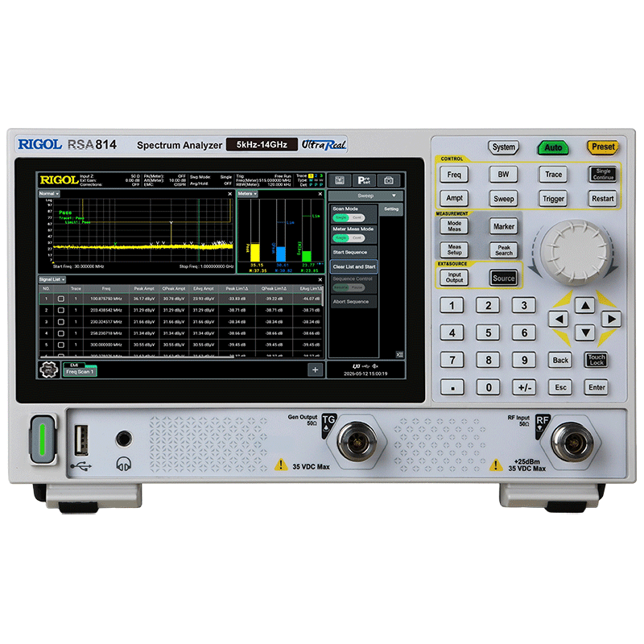
Task: Push the left arrow key
Action: (x=559, y=319)
